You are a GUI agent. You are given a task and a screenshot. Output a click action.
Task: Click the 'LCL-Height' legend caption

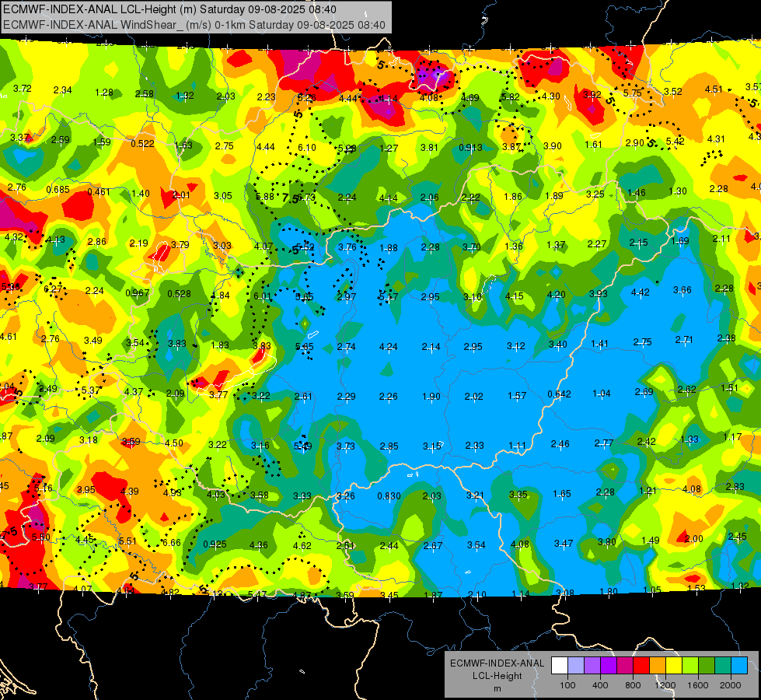[497, 676]
